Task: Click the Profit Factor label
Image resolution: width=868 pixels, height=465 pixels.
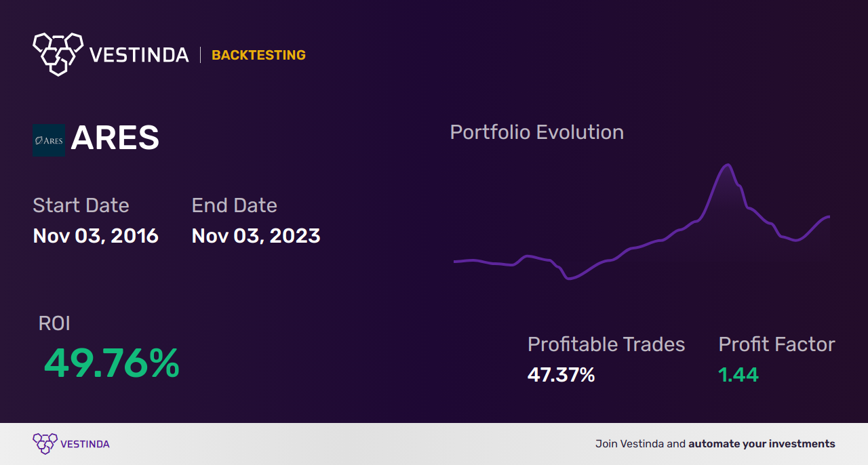Action: (x=776, y=344)
